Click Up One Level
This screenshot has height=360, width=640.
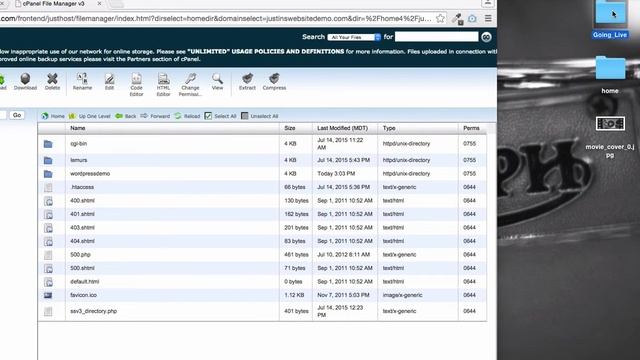pos(90,116)
